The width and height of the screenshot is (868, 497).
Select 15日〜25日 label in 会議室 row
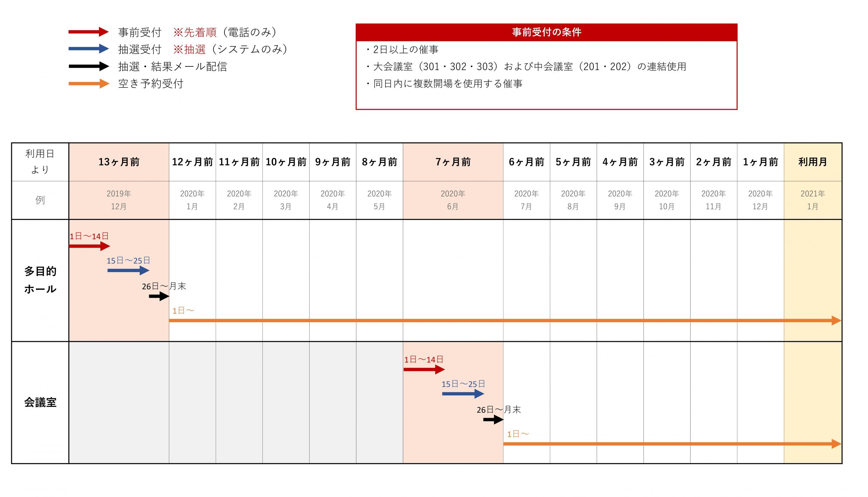pos(463,384)
